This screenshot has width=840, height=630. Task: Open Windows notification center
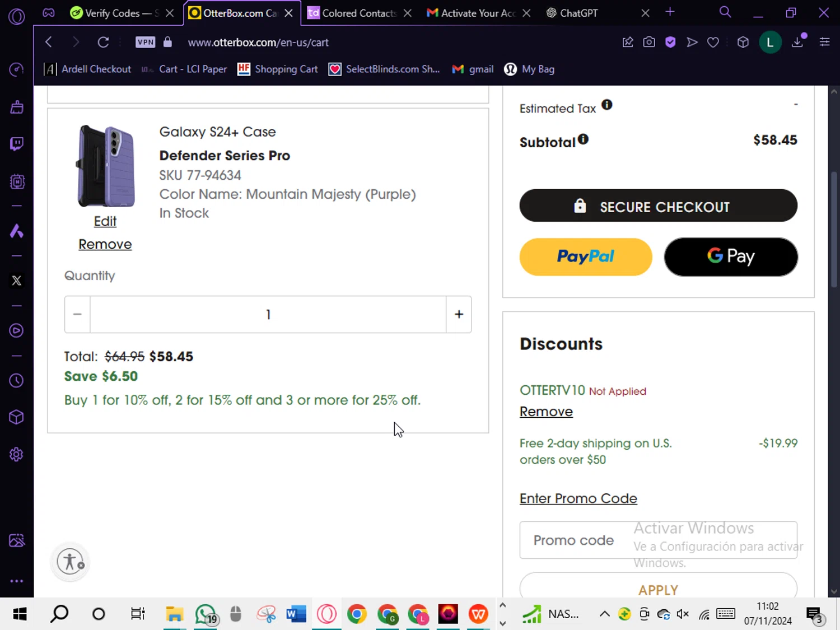click(815, 614)
